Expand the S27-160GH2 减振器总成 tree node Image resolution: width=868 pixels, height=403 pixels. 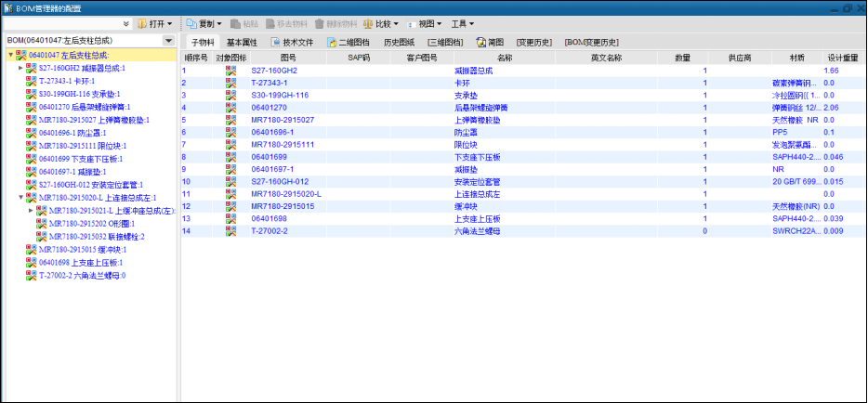coord(20,68)
